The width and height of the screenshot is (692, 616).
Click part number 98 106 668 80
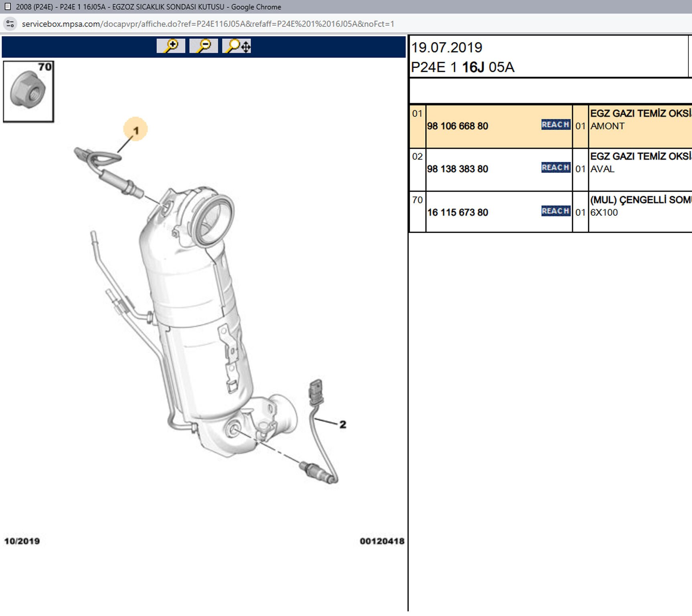pos(457,126)
